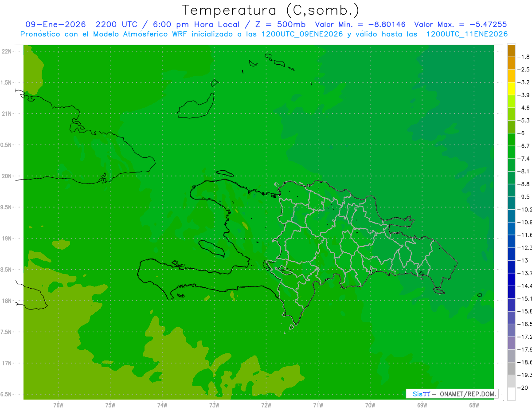Click the "-3.2" color scale value
This screenshot has width=532, height=411.
(524, 82)
